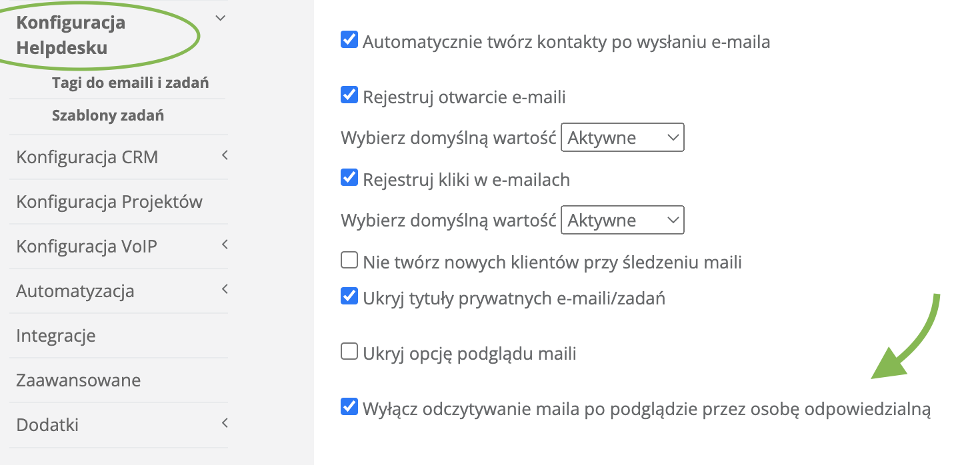Expand the Konfiguracja VoIP chevron
The width and height of the screenshot is (980, 465).
[x=225, y=244]
